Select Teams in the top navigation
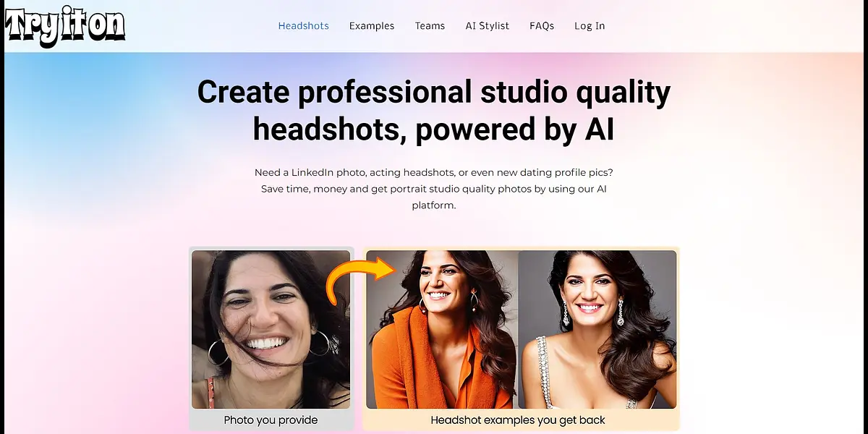Screen dimensions: 868x434 point(430,26)
